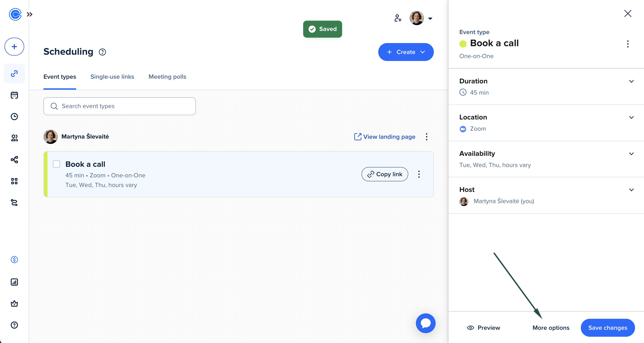The height and width of the screenshot is (343, 644).
Task: Click the One-on-One label under panel title
Action: [476, 56]
